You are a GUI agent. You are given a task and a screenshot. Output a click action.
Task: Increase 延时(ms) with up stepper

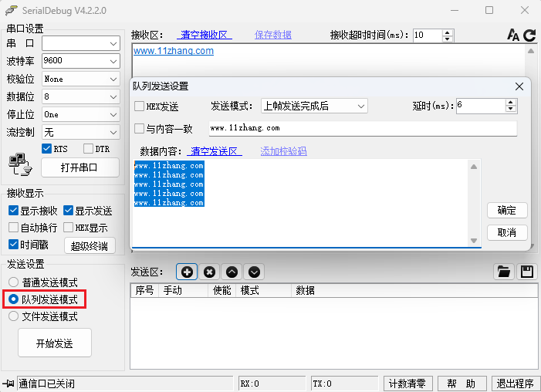click(x=511, y=103)
